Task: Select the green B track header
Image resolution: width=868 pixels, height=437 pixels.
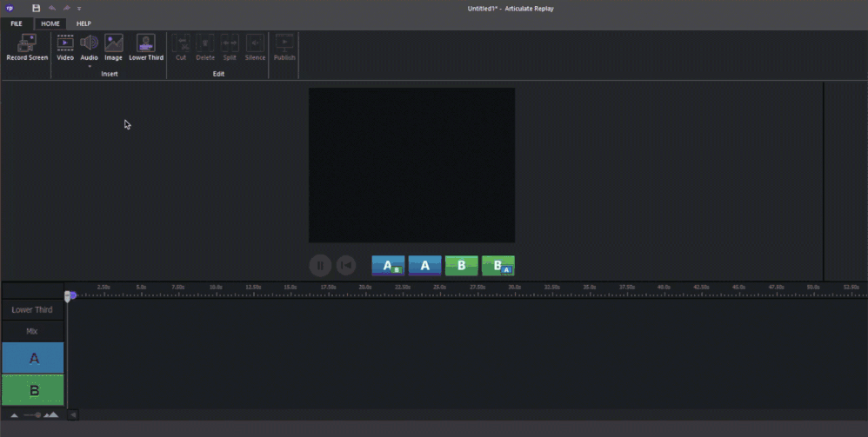Action: (33, 391)
